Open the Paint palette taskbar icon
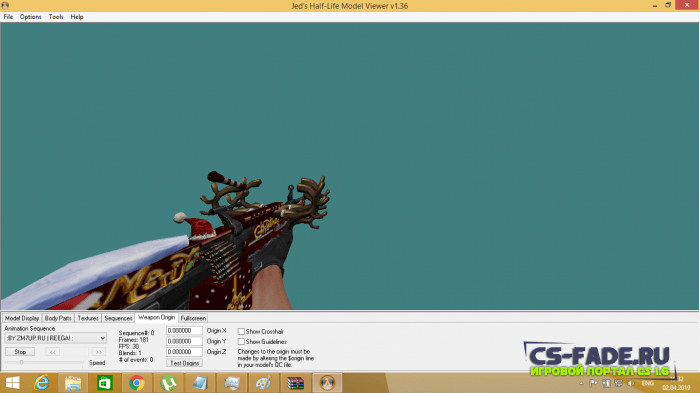 (263, 383)
